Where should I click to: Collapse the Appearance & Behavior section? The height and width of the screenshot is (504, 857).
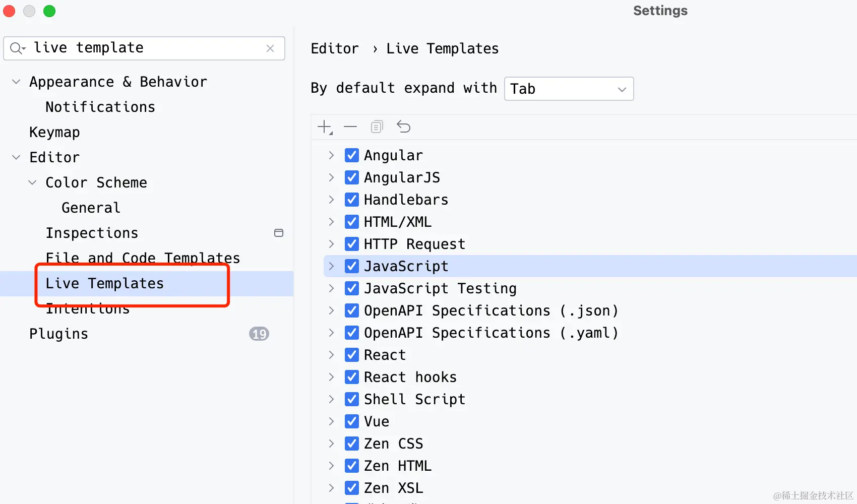[x=16, y=82]
